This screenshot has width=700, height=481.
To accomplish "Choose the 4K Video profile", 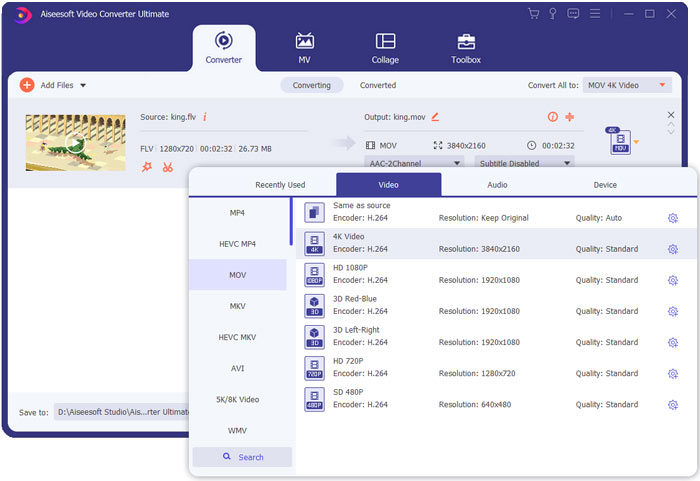I will coord(496,243).
